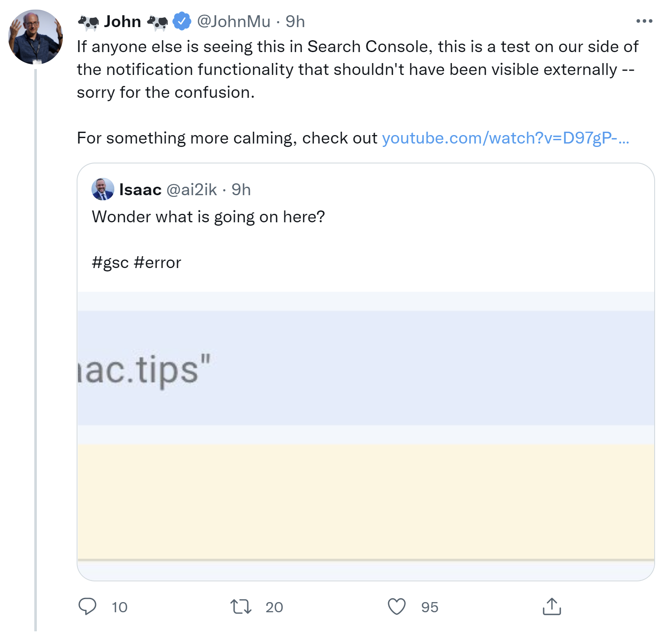Click the retweet count 20

[x=274, y=607]
